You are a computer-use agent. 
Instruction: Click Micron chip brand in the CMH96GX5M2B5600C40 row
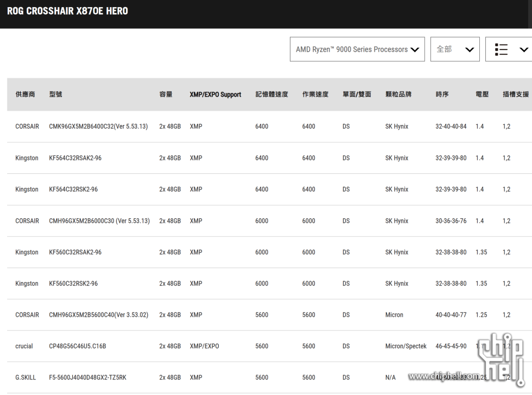pos(394,315)
